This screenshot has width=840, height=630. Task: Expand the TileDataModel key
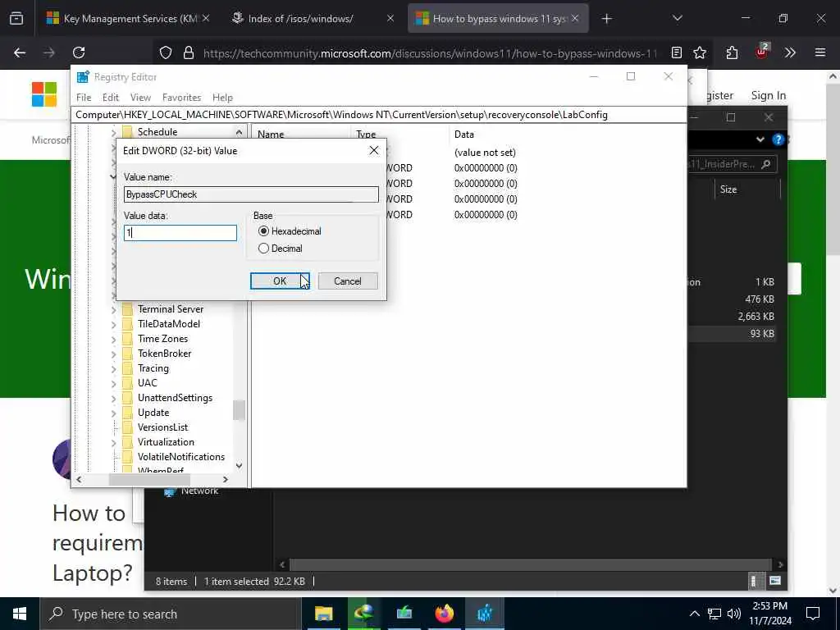(113, 324)
